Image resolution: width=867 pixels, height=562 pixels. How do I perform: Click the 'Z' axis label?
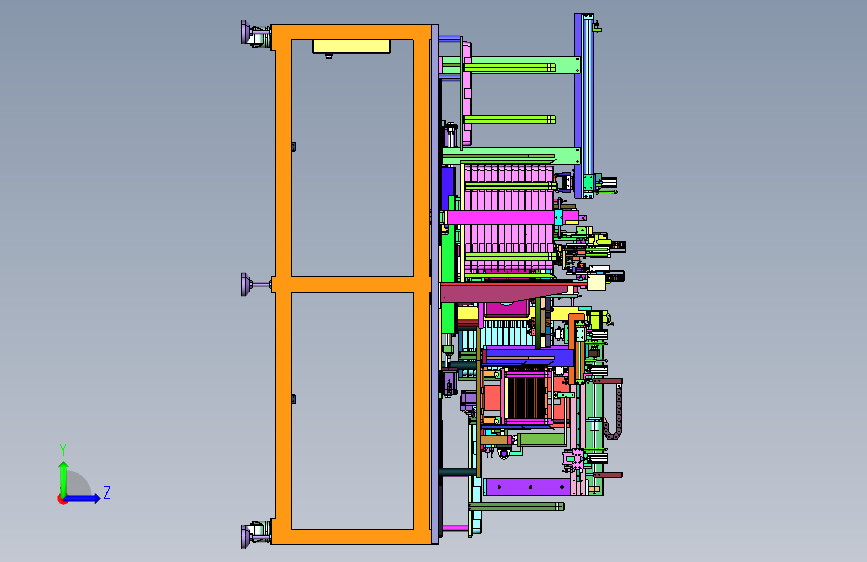(x=107, y=492)
